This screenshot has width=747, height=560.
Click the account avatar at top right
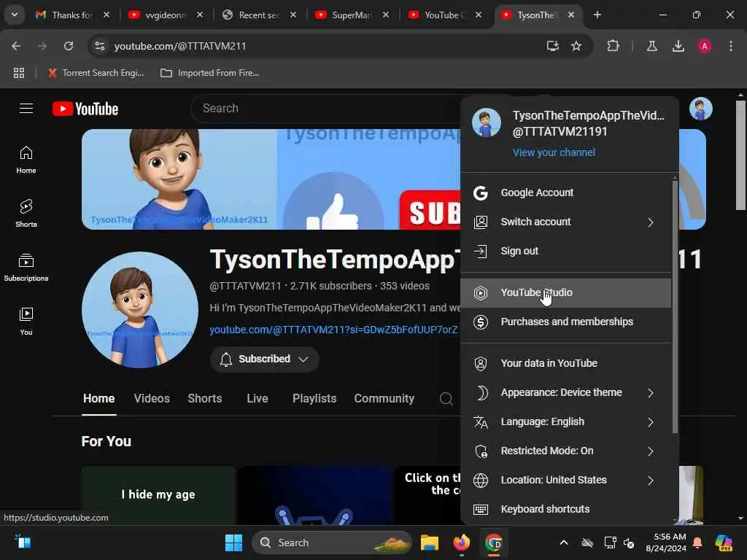coord(701,109)
